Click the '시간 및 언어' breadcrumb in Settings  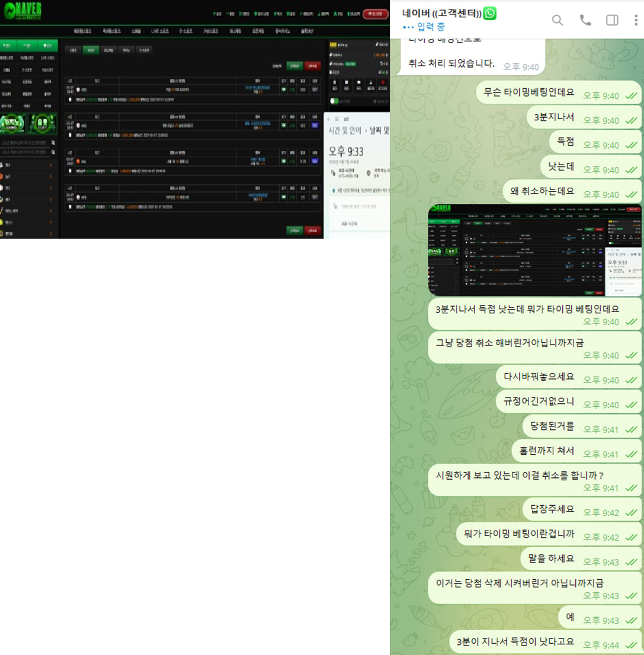coord(345,131)
